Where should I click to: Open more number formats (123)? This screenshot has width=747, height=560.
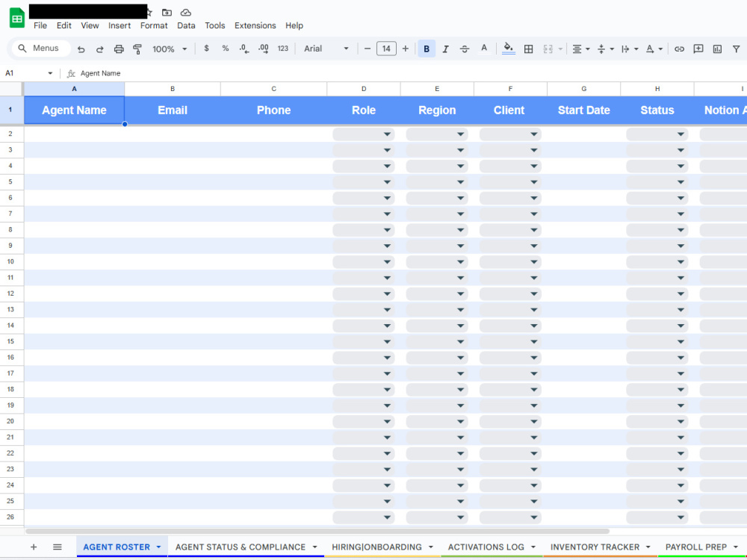(x=283, y=49)
